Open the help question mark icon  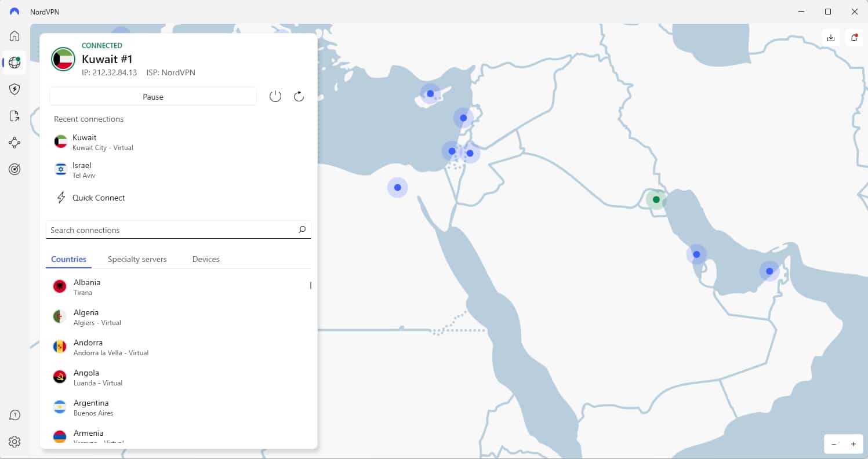coord(14,415)
